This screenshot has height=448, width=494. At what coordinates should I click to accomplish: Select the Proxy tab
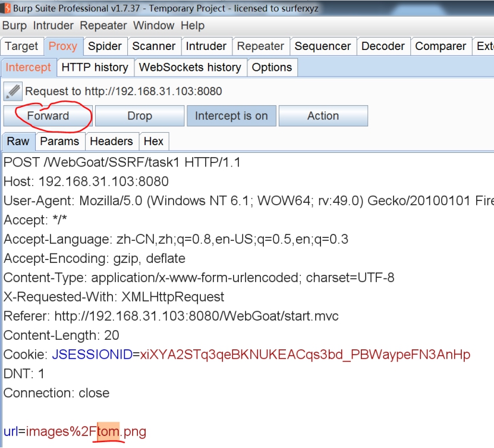[63, 46]
